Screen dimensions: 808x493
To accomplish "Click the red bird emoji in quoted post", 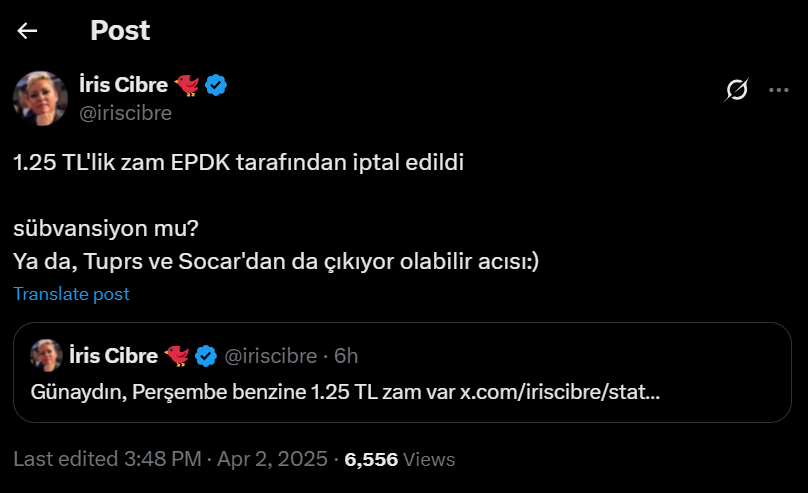I will pyautogui.click(x=178, y=356).
